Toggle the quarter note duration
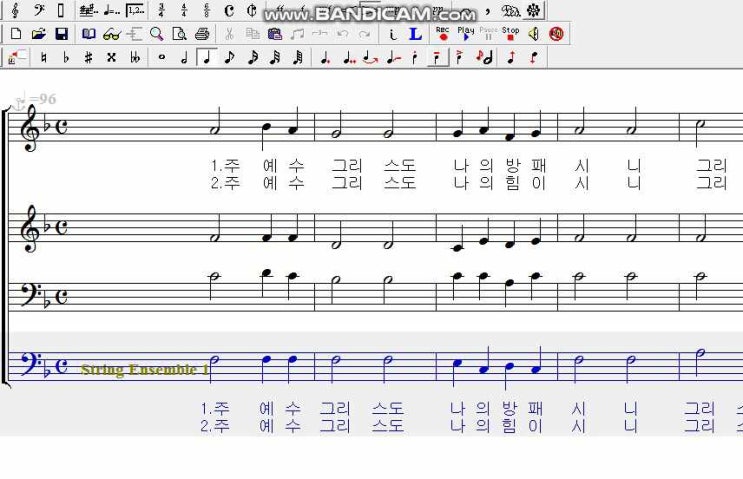 click(x=206, y=57)
